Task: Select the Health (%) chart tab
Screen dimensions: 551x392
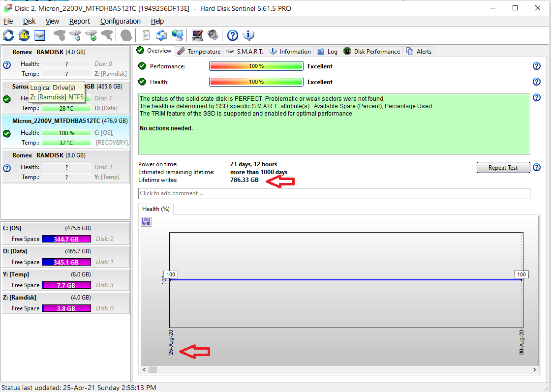Action: (155, 209)
